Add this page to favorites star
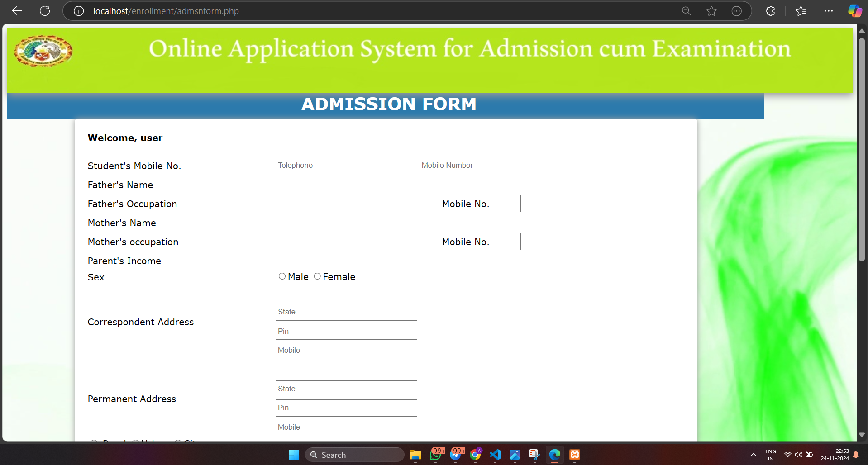 click(x=711, y=11)
